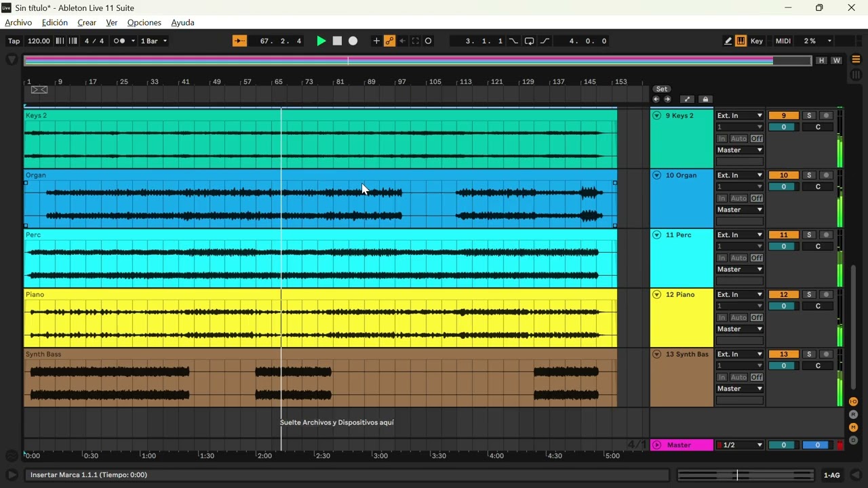Open the Crear menu
Image resolution: width=868 pixels, height=488 pixels.
pyautogui.click(x=87, y=22)
